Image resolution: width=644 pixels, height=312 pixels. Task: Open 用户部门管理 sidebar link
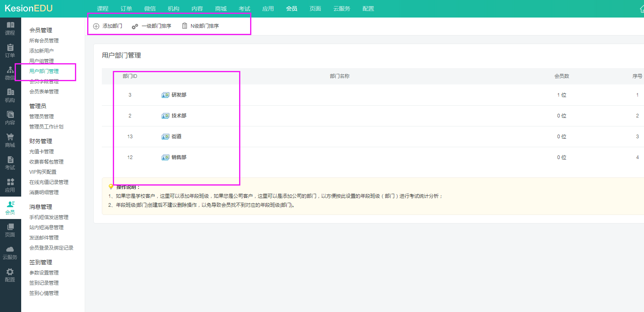tap(44, 71)
